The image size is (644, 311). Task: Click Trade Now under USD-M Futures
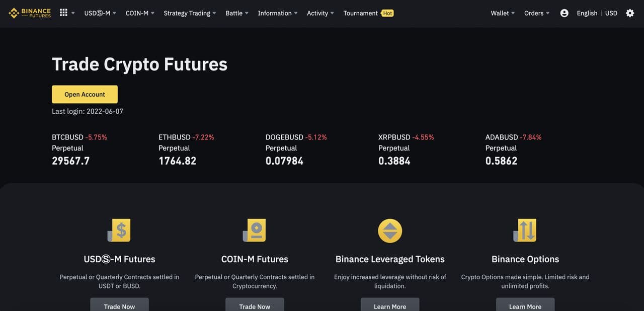point(119,305)
